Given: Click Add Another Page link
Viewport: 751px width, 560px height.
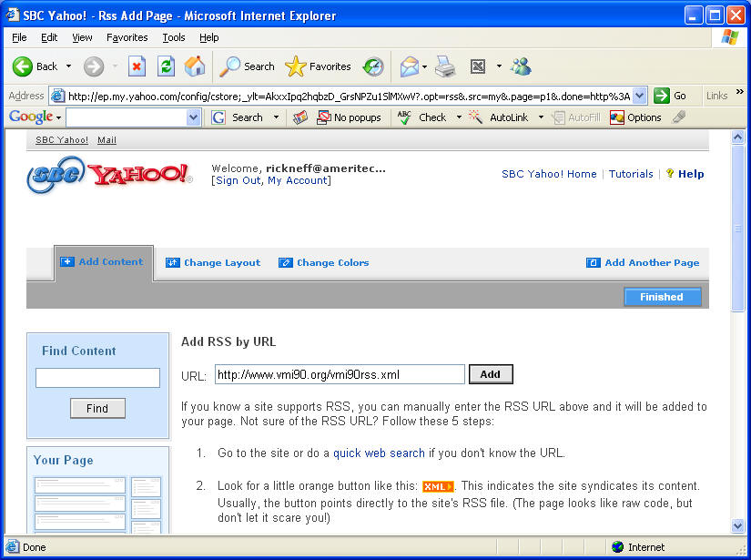Looking at the screenshot, I should [x=643, y=262].
